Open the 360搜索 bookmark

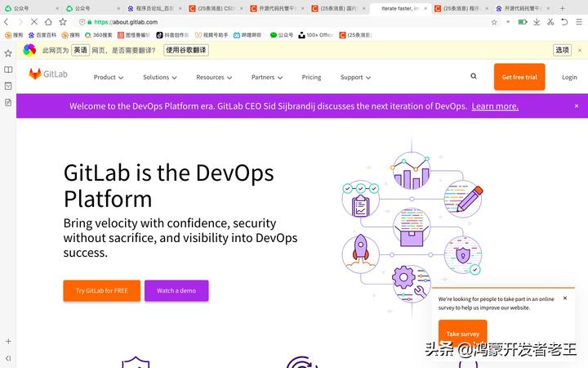[x=99, y=35]
